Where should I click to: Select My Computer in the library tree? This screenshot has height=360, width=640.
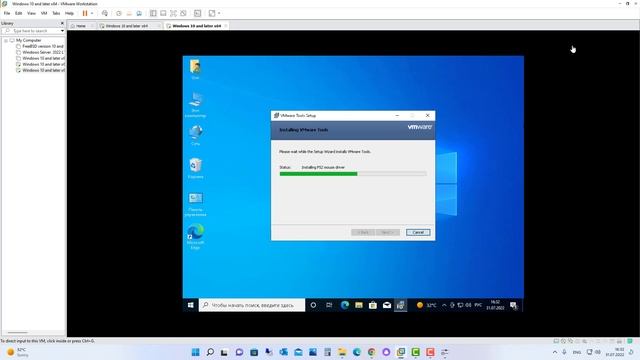(29, 40)
